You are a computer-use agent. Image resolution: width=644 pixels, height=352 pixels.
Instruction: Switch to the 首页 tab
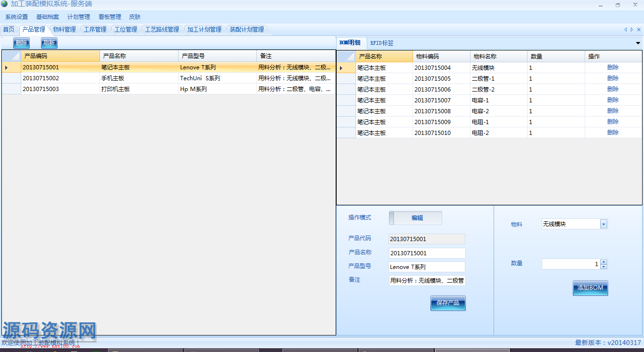9,29
